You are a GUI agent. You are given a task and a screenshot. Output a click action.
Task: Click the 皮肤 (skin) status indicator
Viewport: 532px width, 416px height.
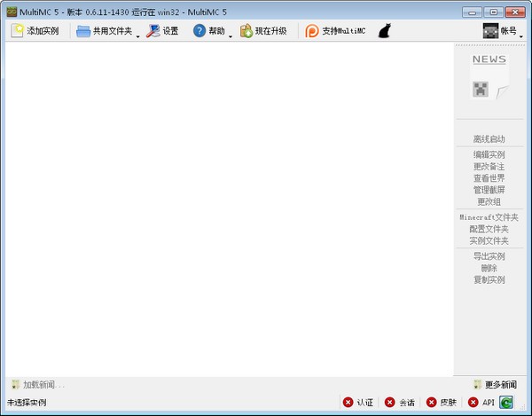click(442, 402)
